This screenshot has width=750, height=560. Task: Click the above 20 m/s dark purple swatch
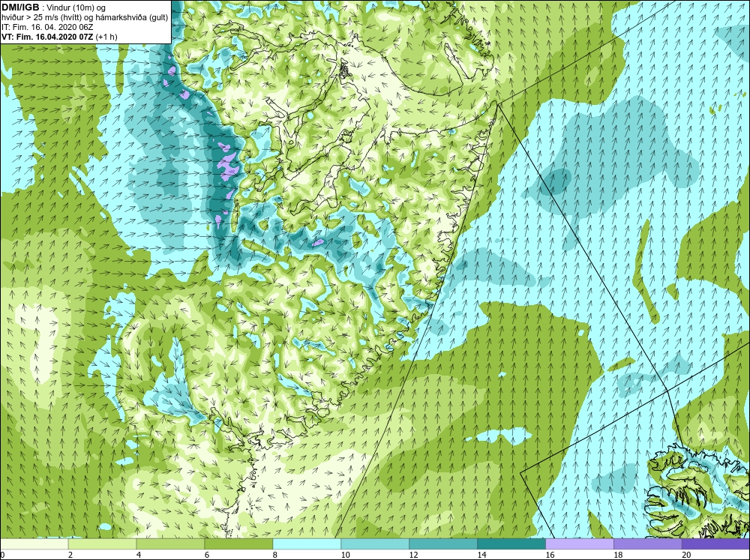715,544
